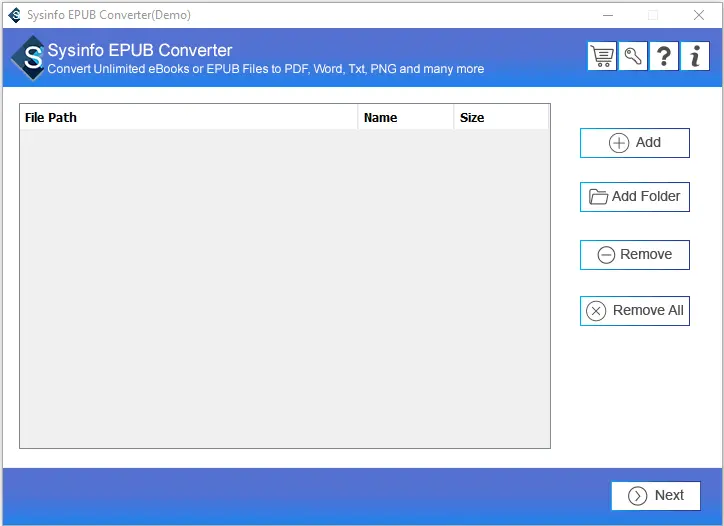The width and height of the screenshot is (724, 526).
Task: Click the app icon in title bar
Action: tap(14, 15)
